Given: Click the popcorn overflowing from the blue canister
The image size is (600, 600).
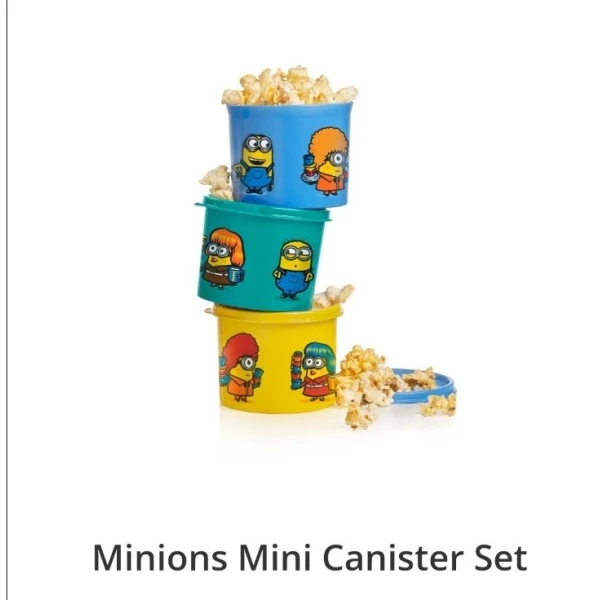Looking at the screenshot, I should click(x=290, y=86).
